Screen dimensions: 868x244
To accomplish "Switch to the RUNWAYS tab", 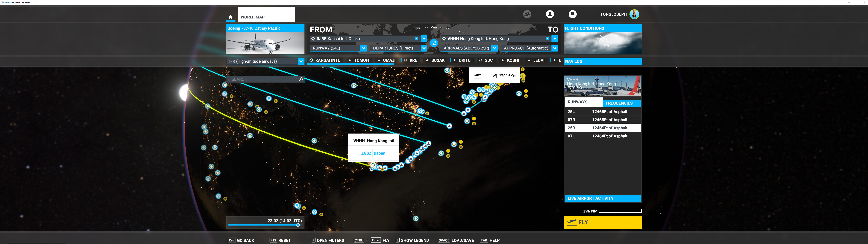I will [x=584, y=102].
